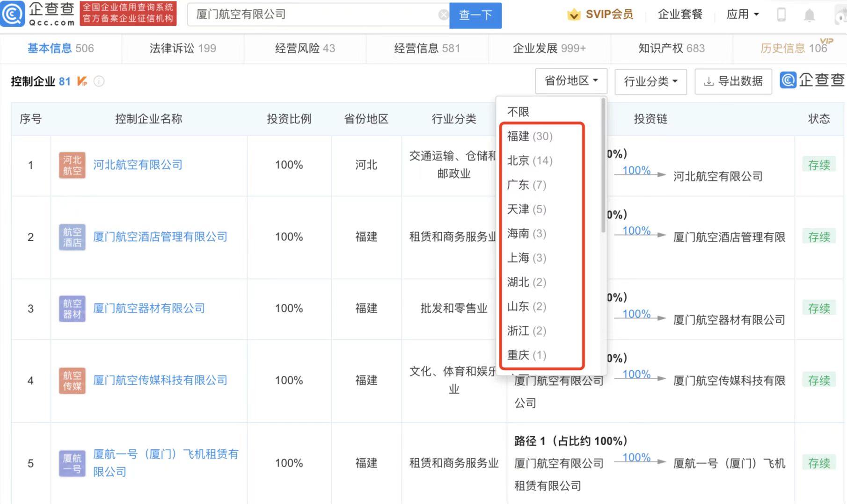The width and height of the screenshot is (847, 504).
Task: Switch to the 法律诉讼 199 tab
Action: [183, 48]
